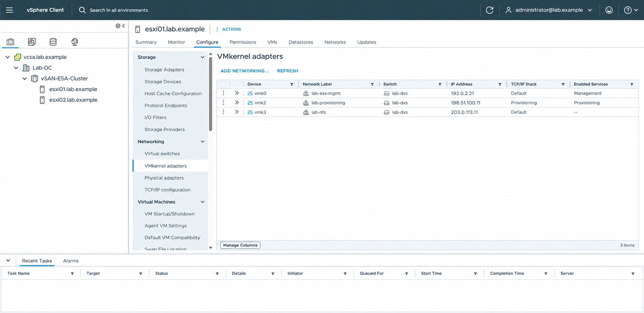644x313 pixels.
Task: Open the three-dot menu for vmk2
Action: (224, 103)
